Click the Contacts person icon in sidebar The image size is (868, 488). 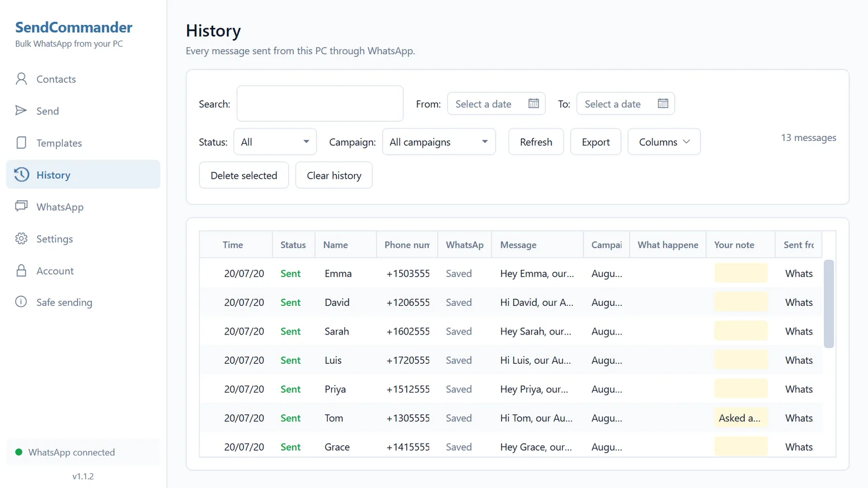[21, 79]
